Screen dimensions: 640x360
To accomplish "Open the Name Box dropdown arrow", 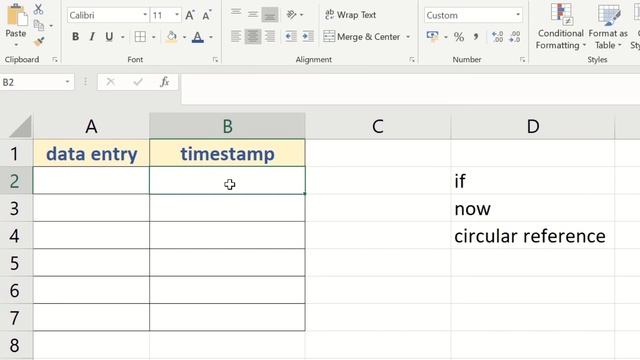I will 67,82.
